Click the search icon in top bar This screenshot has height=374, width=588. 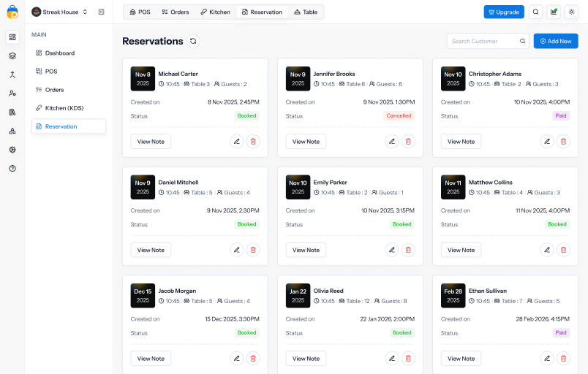pyautogui.click(x=535, y=12)
